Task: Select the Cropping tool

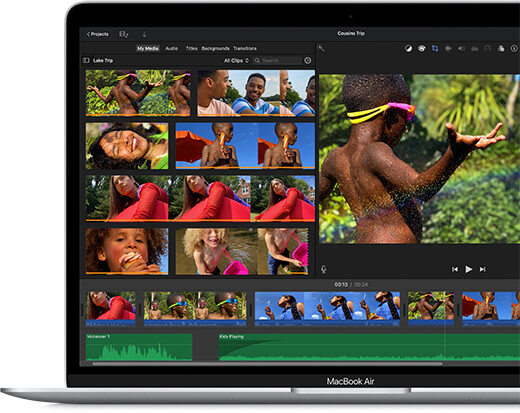Action: click(x=435, y=49)
